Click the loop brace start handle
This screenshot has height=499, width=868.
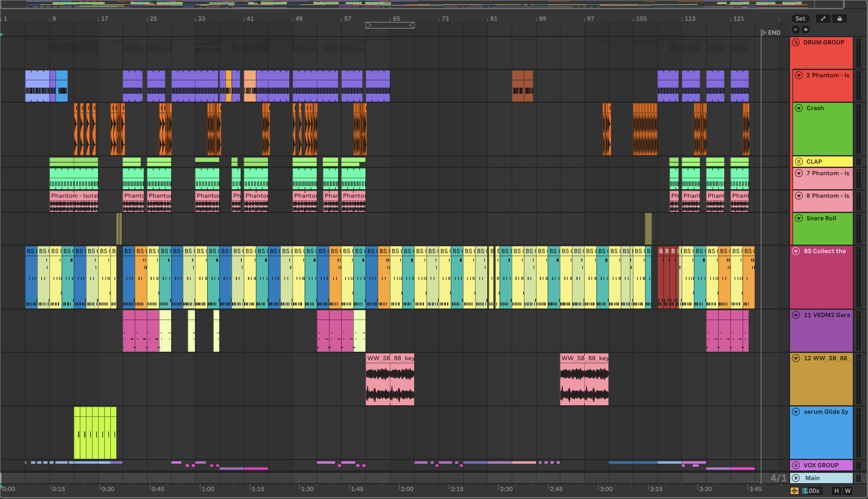(x=369, y=25)
